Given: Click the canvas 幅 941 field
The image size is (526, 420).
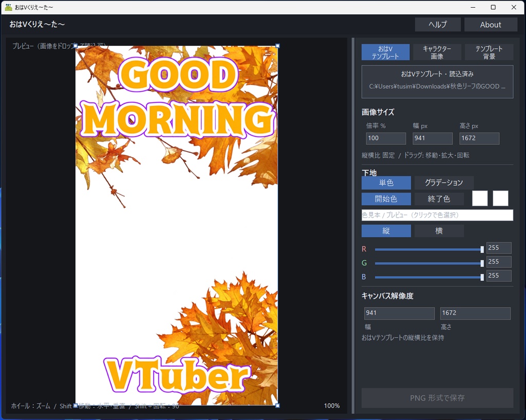Looking at the screenshot, I should (x=399, y=313).
